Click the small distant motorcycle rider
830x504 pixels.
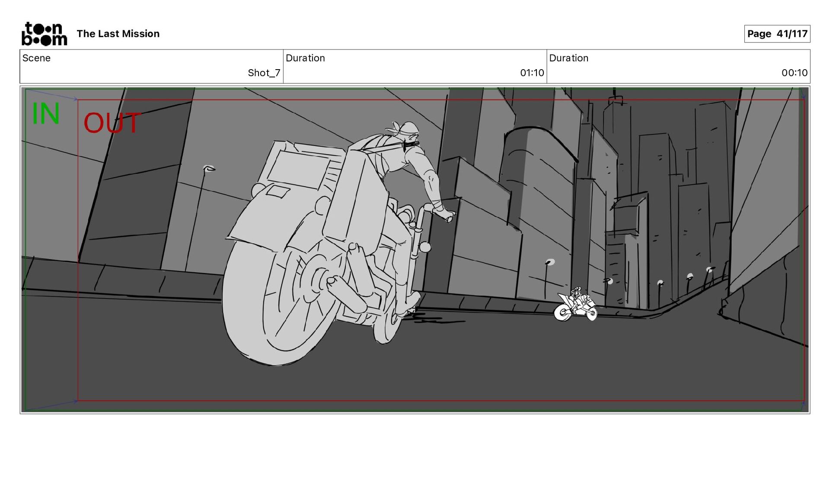[x=576, y=305]
